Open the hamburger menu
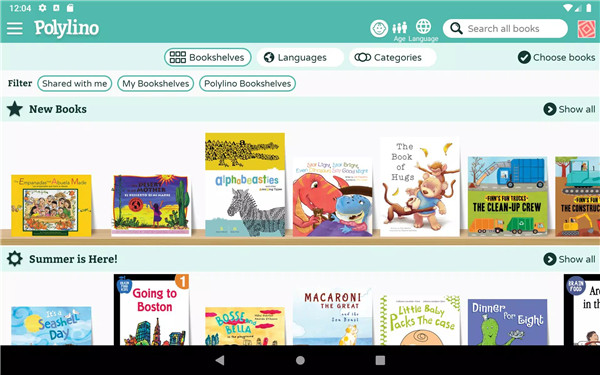This screenshot has width=600, height=375. click(x=15, y=28)
